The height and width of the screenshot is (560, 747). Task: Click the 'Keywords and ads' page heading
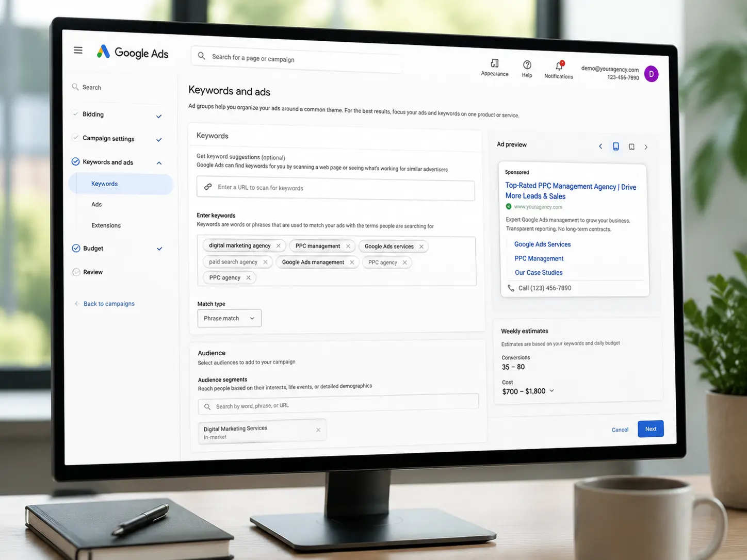(230, 91)
